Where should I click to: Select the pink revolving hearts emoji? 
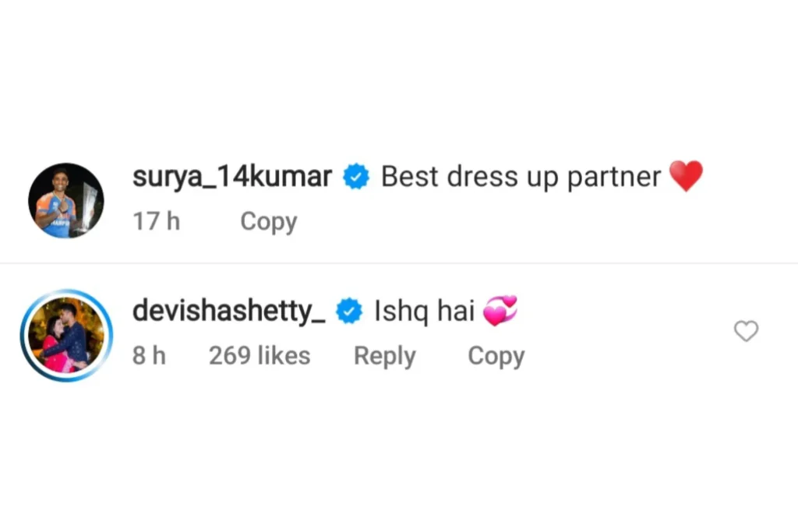coord(500,310)
